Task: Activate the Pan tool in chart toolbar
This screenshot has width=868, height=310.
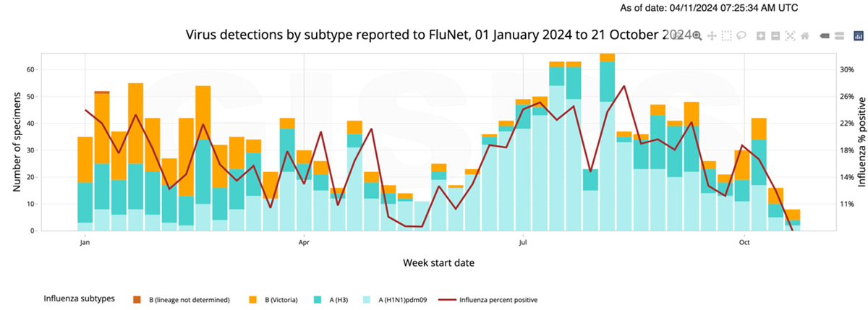Action: tap(712, 35)
